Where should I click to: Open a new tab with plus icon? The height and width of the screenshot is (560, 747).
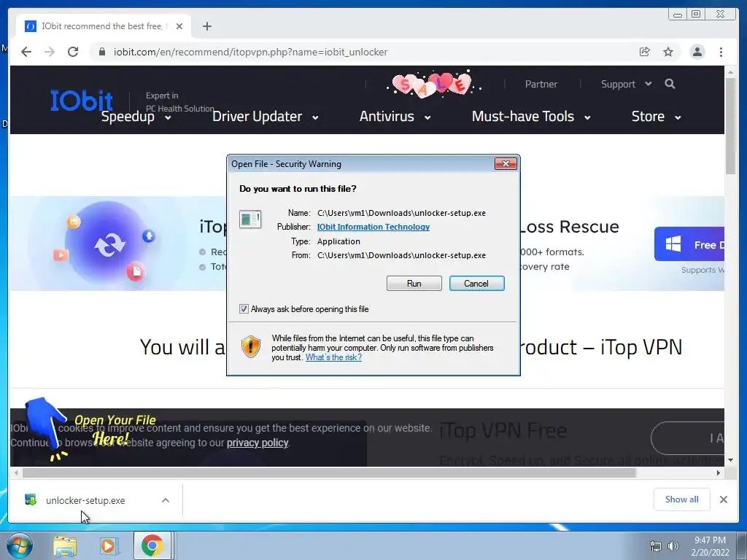206,26
